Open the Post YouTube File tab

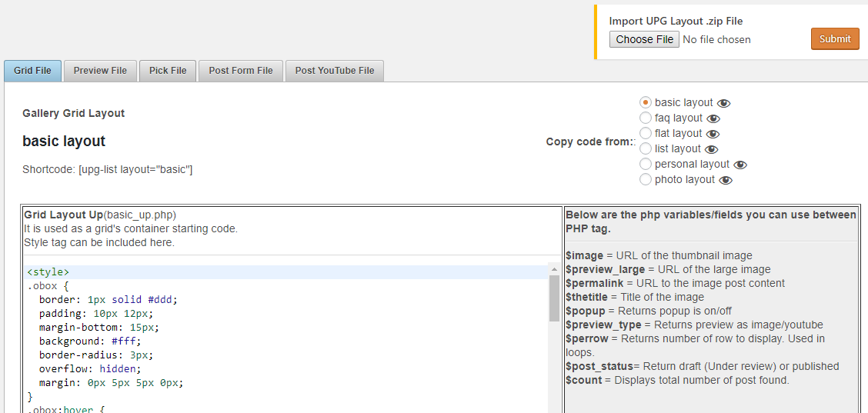click(335, 71)
